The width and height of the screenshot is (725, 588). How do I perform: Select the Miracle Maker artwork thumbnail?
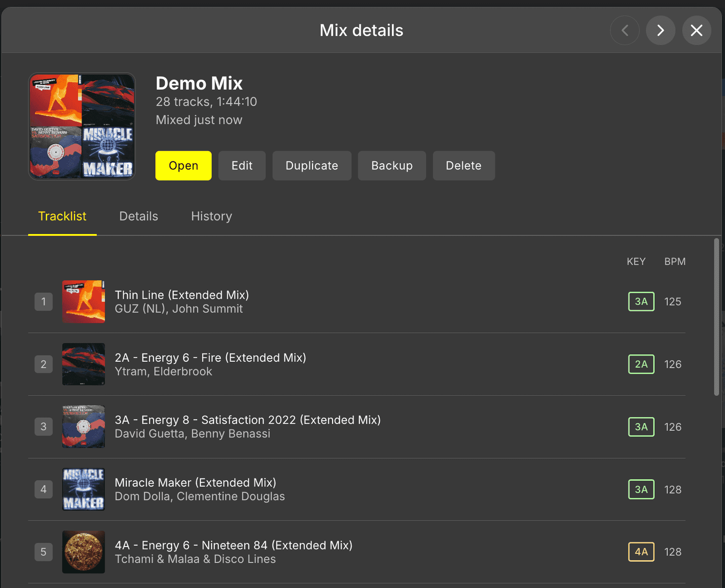pos(83,490)
